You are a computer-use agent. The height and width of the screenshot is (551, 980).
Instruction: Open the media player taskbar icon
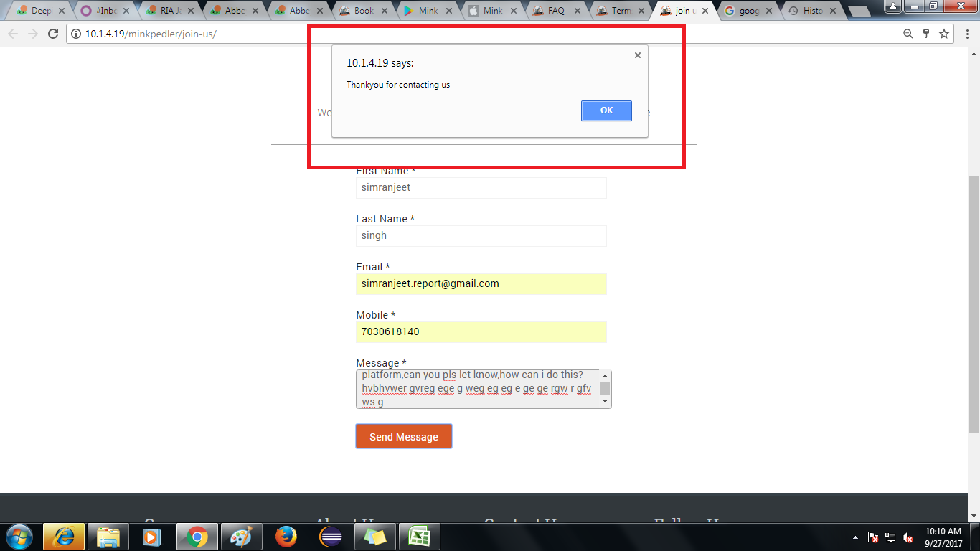[151, 537]
